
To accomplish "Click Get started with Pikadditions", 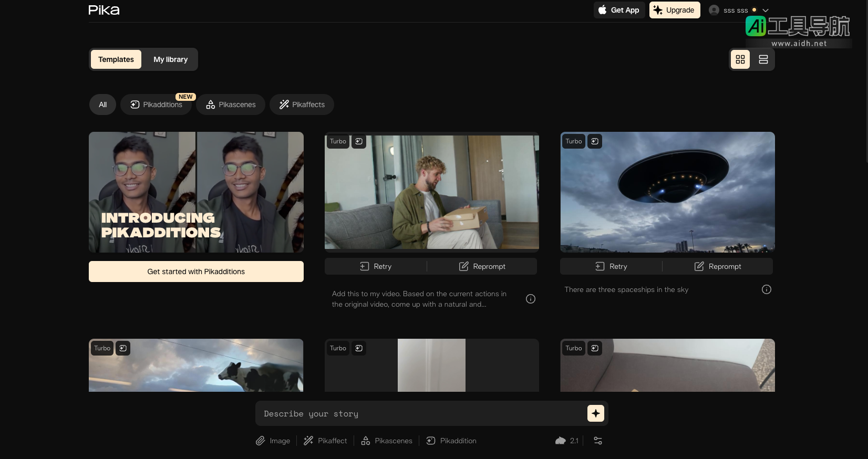I will coord(196,272).
